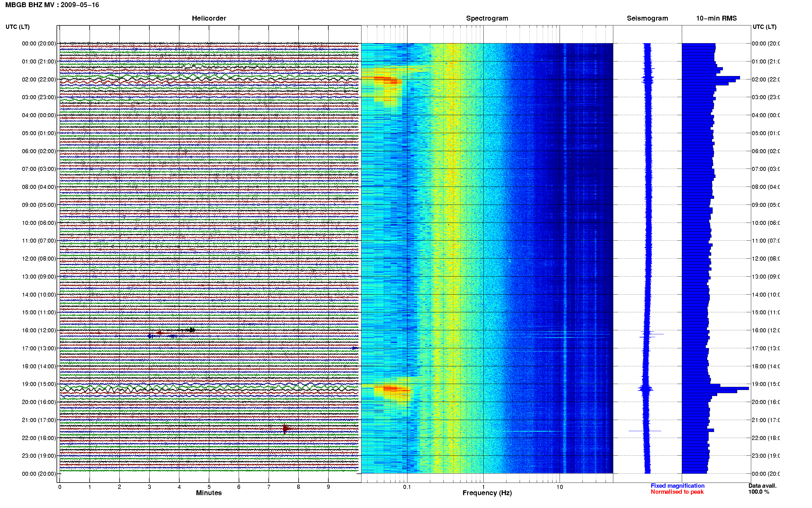Click the 'Frequency (Hz)' x-axis label
Image resolution: width=812 pixels, height=508 pixels.
click(x=487, y=493)
